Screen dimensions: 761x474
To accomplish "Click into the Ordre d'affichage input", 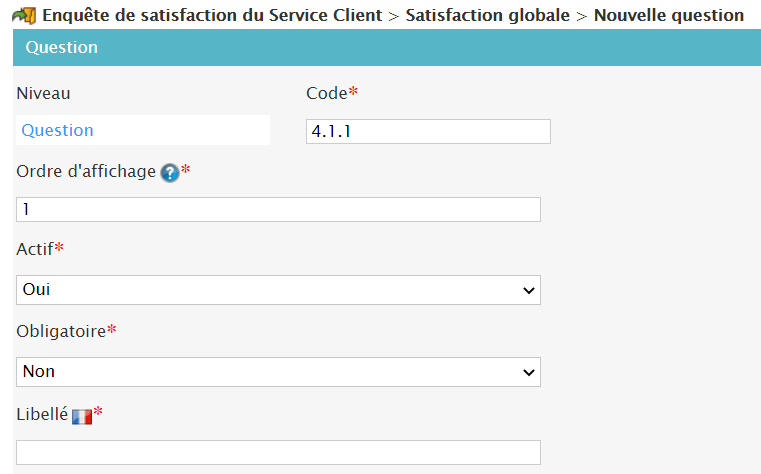I will click(278, 209).
